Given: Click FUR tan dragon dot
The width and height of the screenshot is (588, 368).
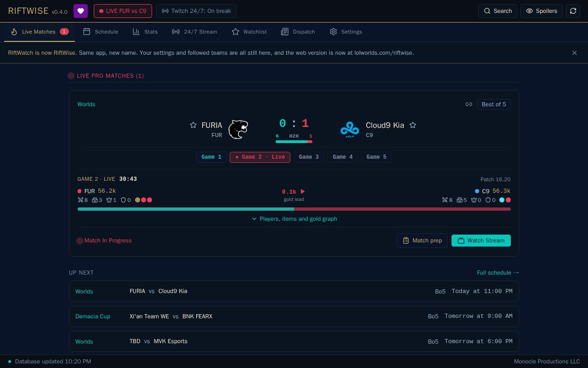Looking at the screenshot, I should coord(137,200).
